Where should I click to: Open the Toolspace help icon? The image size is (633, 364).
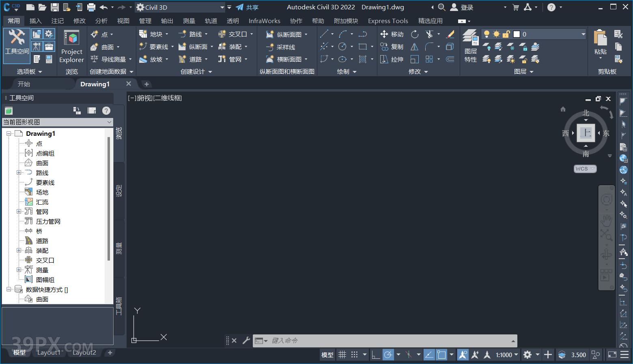[106, 111]
